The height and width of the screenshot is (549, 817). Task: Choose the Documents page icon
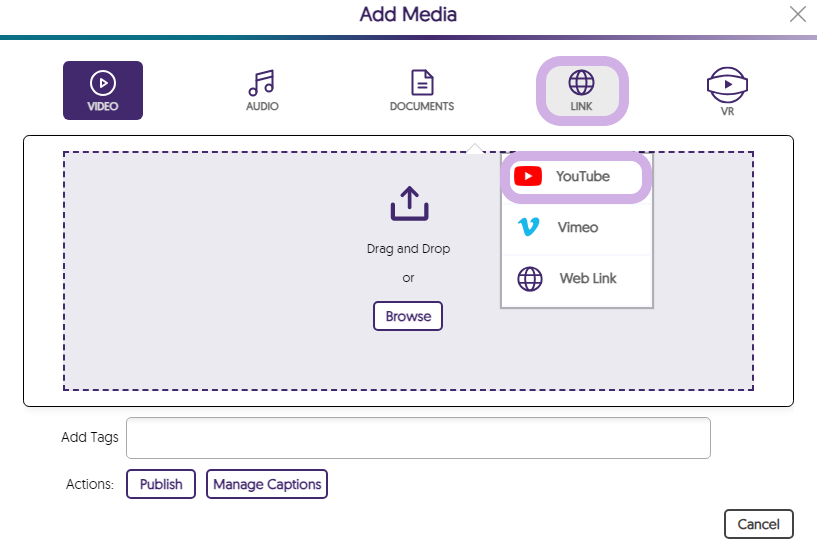(422, 82)
